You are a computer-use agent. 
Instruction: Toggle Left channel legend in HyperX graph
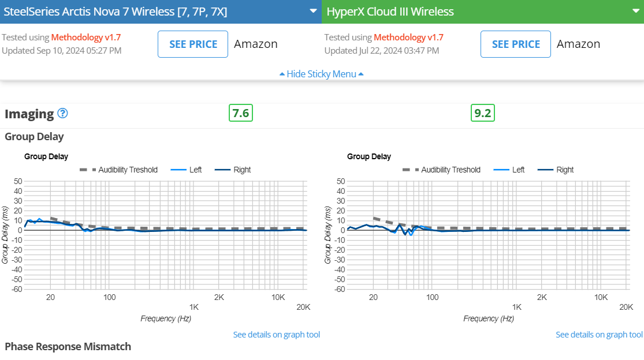509,170
